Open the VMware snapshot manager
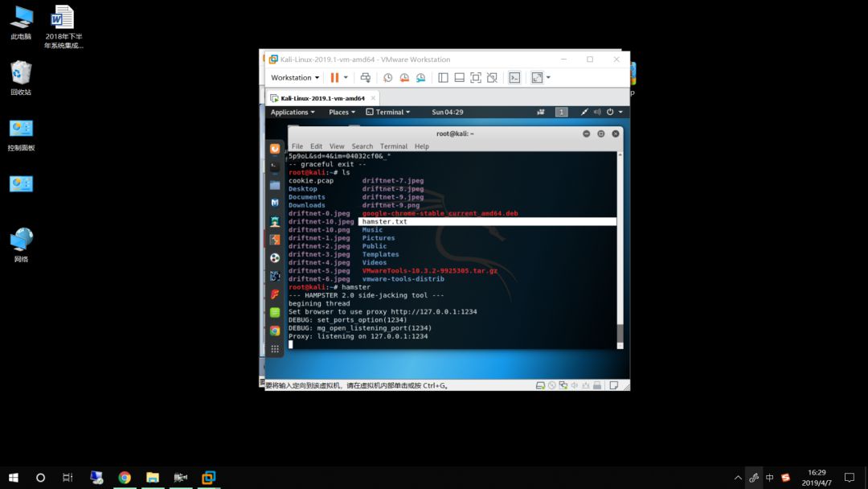Screen dimensions: 868x489 420,77
